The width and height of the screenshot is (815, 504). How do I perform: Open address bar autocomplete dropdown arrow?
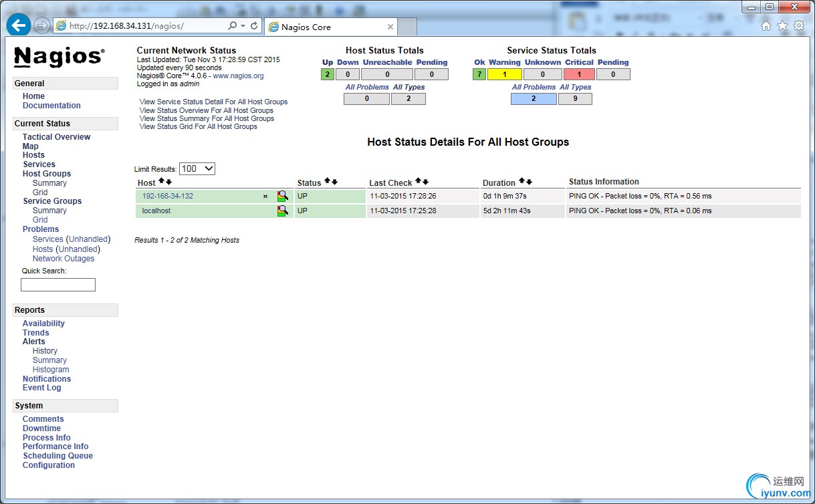[243, 26]
